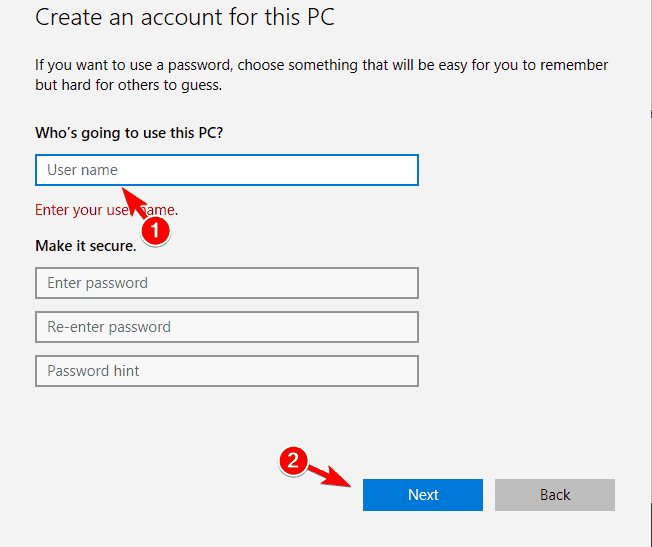Click the red annotation badge numbered 2
Screen dimensions: 652x547
[x=293, y=461]
